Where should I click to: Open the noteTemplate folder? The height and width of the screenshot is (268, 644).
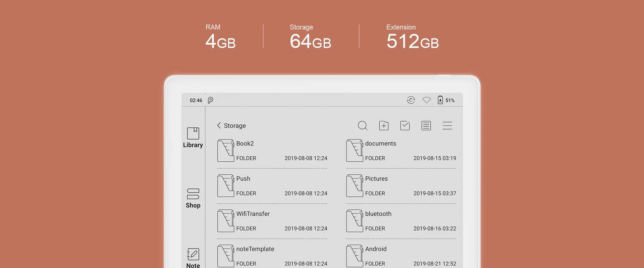(x=272, y=256)
